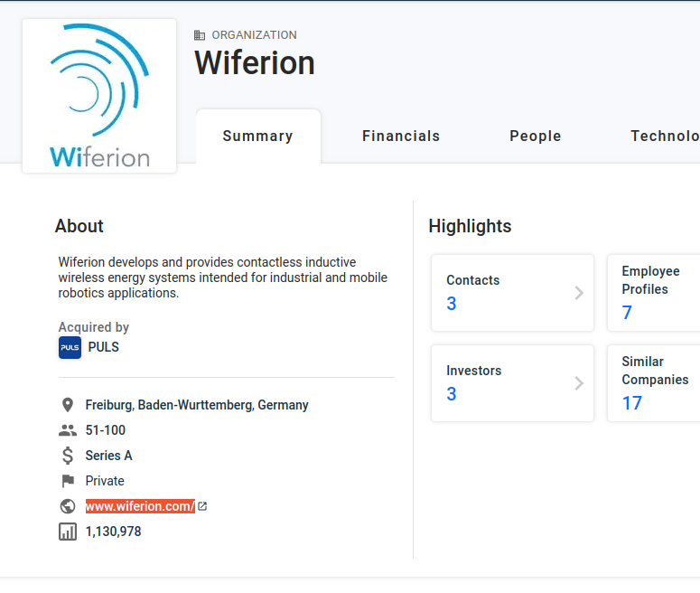Select Freiburg, Baden-Wurttemberg, Germany location
Viewport: 700px width, 593px height.
click(x=197, y=405)
